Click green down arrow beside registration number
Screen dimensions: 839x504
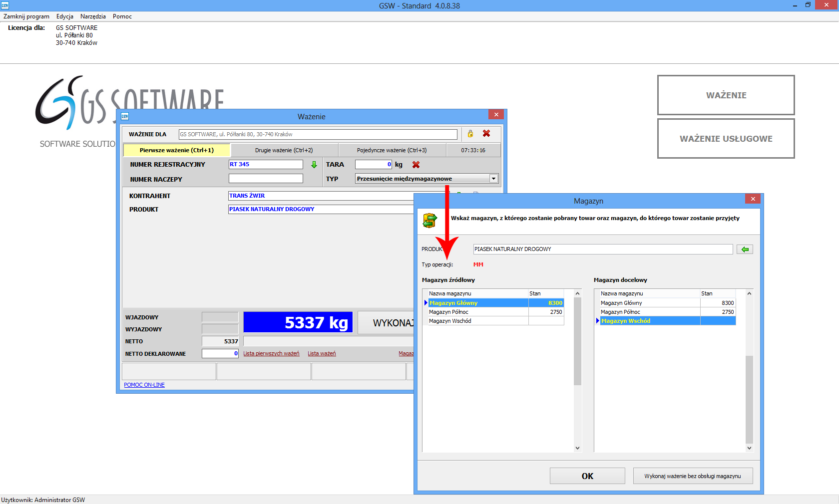click(x=314, y=165)
